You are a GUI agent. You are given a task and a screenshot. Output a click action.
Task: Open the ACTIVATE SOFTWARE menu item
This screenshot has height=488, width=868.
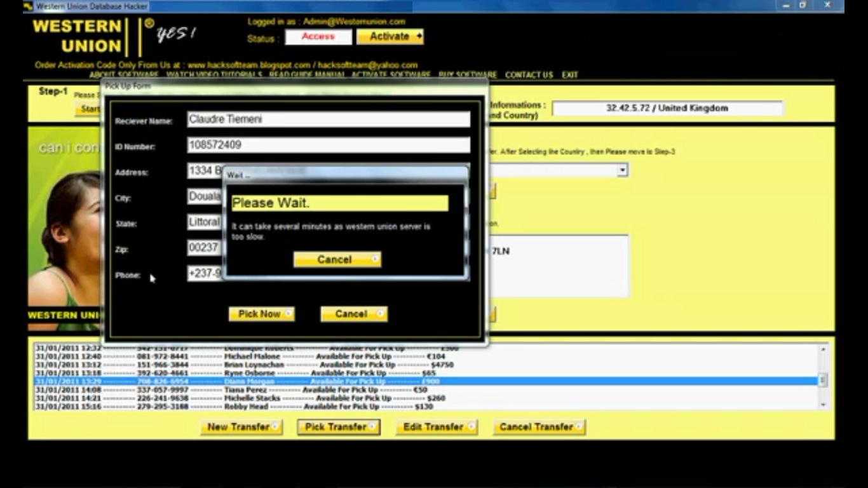(x=391, y=75)
